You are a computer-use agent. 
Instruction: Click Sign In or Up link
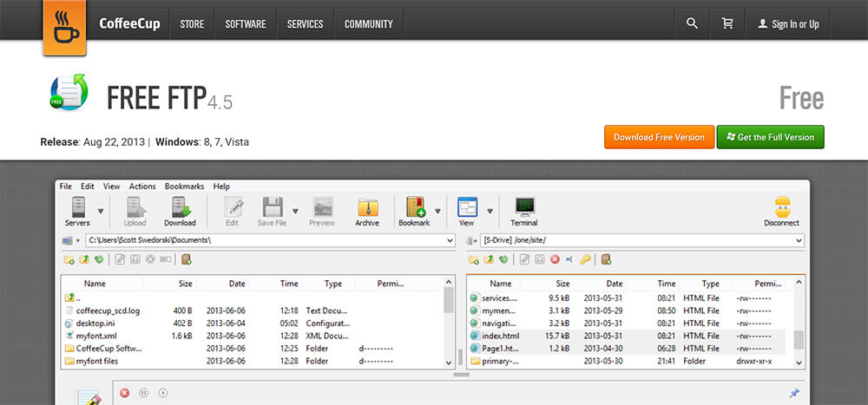point(789,24)
